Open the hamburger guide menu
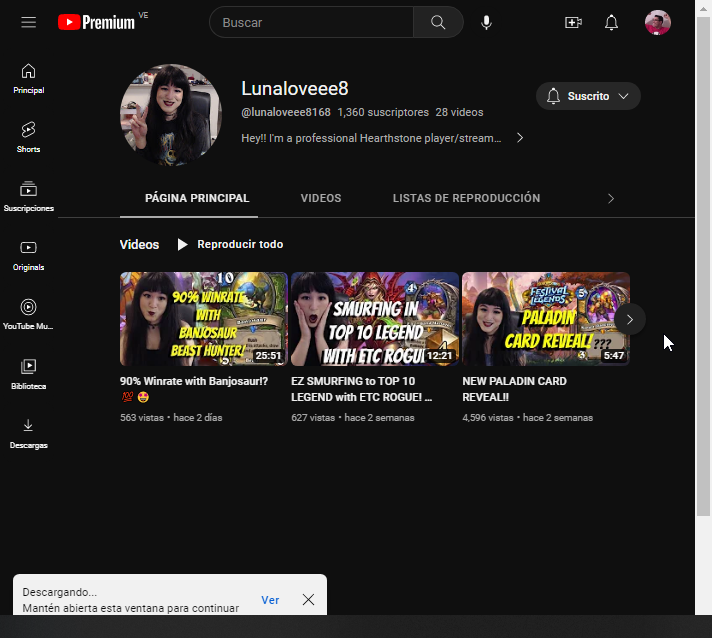The image size is (712, 638). (28, 22)
